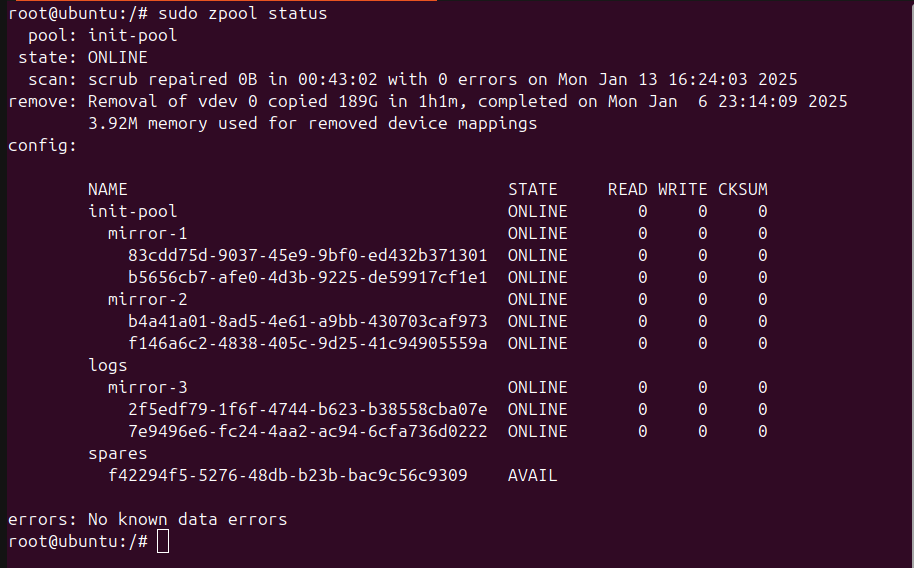
Task: Click the 'spares' section label
Action: (117, 454)
